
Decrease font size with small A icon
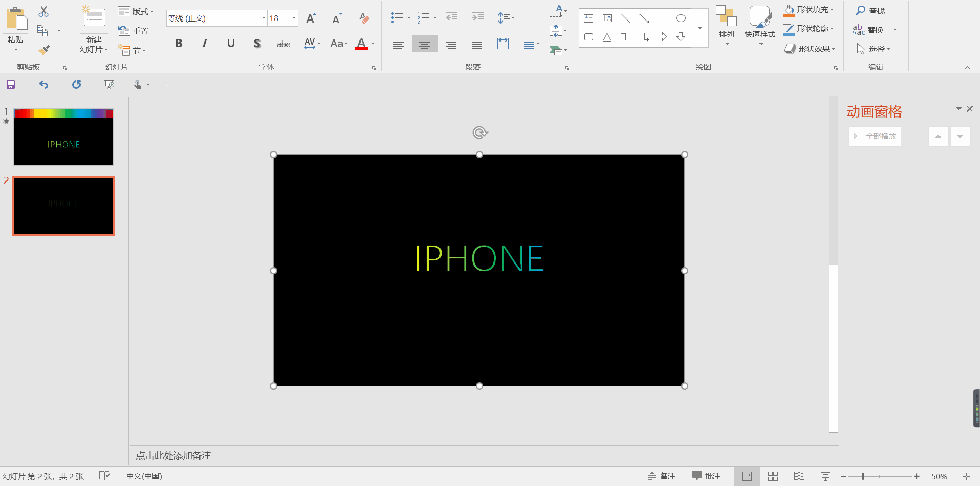[337, 18]
